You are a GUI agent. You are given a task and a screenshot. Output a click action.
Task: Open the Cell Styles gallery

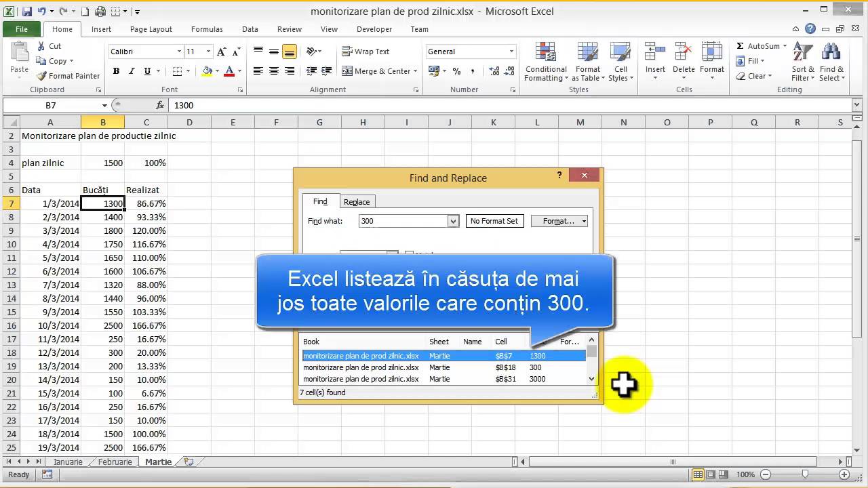620,62
